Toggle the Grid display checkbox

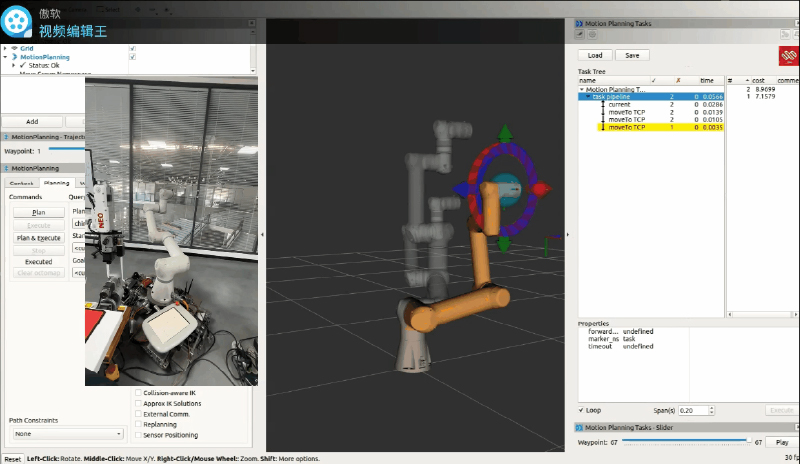click(133, 48)
